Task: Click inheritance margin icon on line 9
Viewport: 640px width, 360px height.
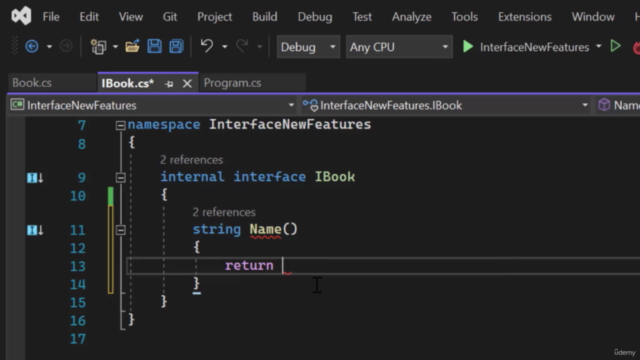Action: coord(35,178)
